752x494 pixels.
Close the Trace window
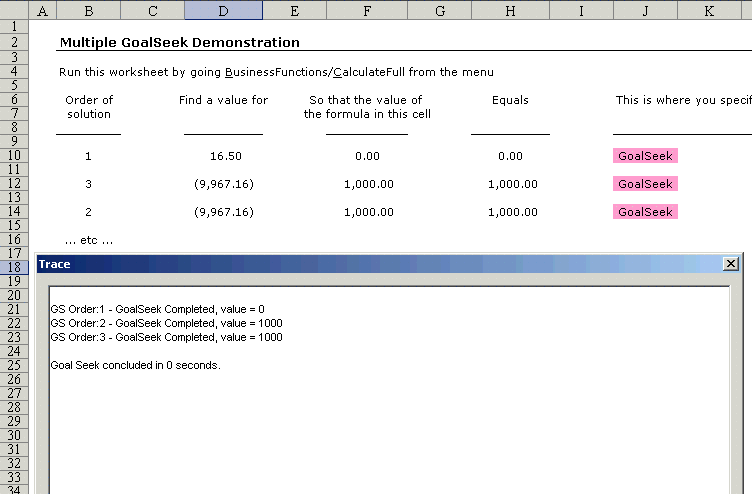tap(730, 264)
